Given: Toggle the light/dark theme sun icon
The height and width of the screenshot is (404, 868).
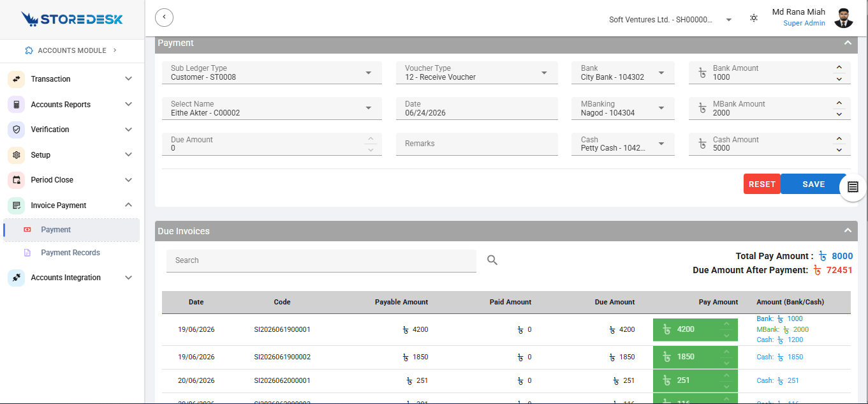Looking at the screenshot, I should (x=754, y=18).
